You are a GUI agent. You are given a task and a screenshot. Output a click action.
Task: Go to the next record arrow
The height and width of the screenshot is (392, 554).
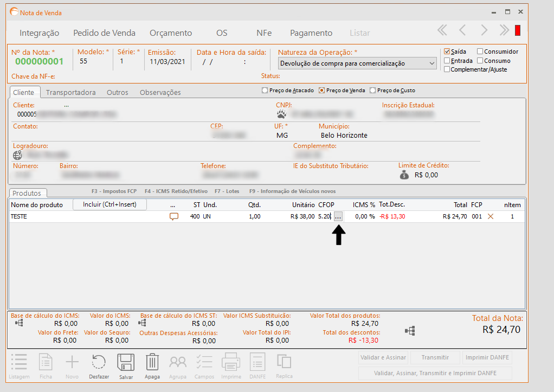point(484,30)
